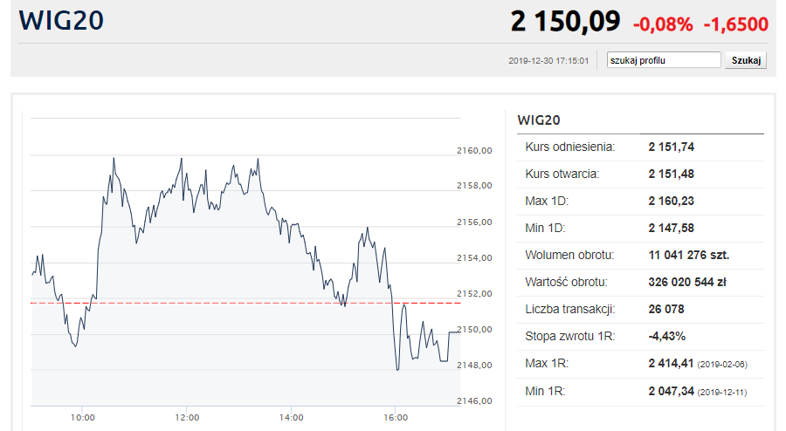Click the WIG20 page title
Screen dimensions: 786x431
coord(61,21)
